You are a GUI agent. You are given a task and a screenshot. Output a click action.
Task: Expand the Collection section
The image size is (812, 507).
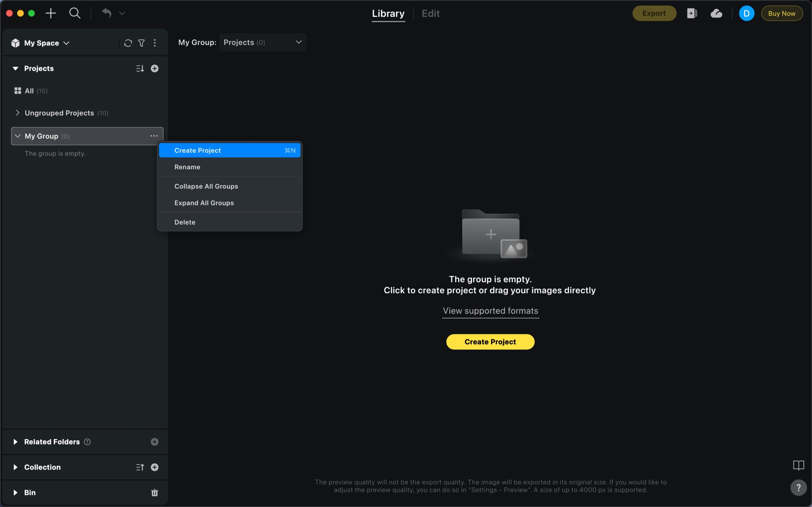(16, 467)
